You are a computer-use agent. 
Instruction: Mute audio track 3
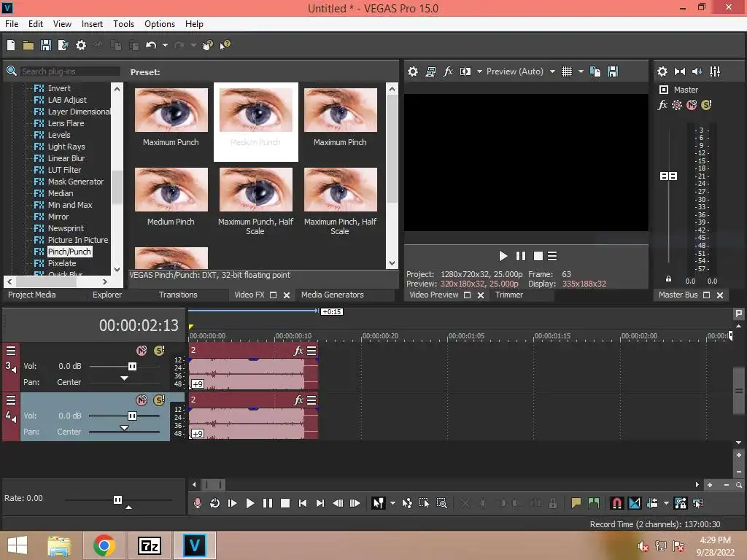click(x=142, y=351)
